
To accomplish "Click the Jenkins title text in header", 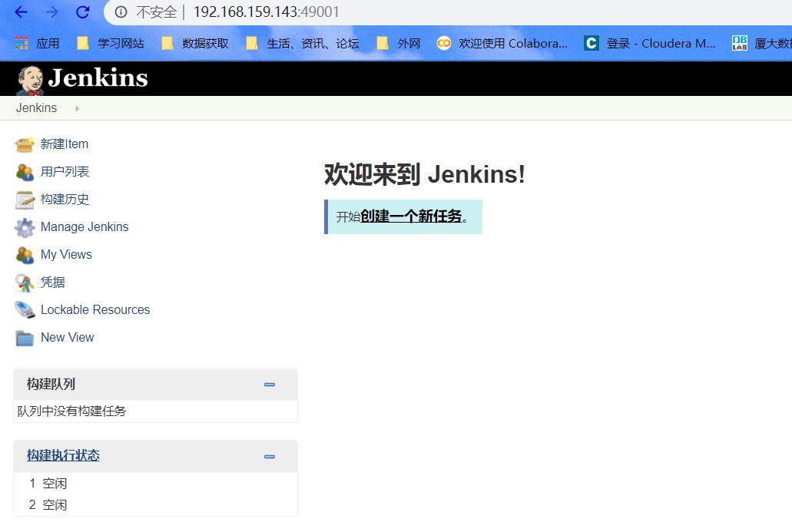I will [98, 78].
